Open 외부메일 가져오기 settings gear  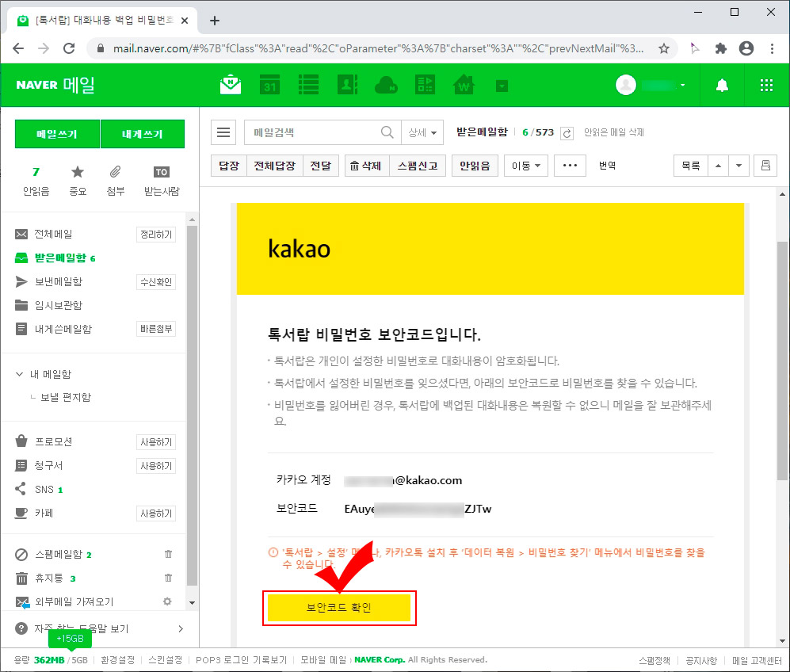point(167,601)
